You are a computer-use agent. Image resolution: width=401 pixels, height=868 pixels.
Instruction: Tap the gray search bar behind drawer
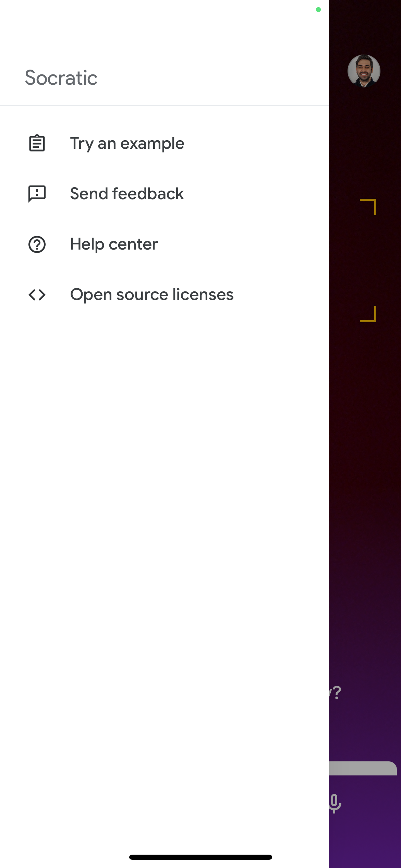(363, 768)
